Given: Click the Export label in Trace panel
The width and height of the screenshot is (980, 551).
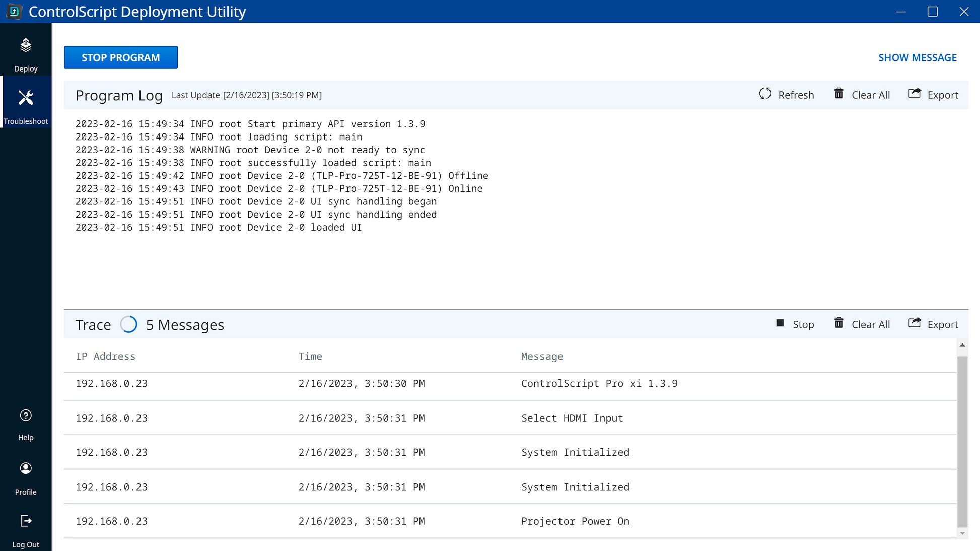Looking at the screenshot, I should pyautogui.click(x=943, y=325).
